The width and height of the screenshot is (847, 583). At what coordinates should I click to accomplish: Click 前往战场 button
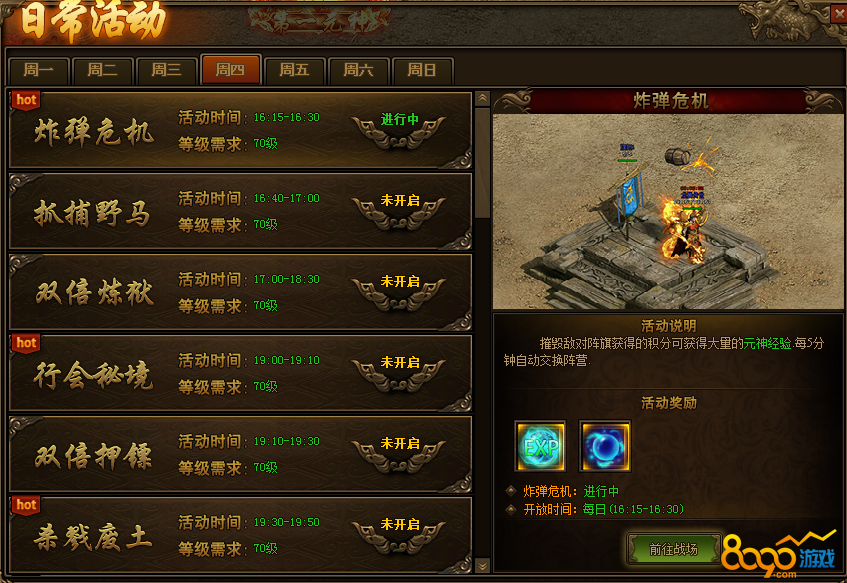(674, 550)
